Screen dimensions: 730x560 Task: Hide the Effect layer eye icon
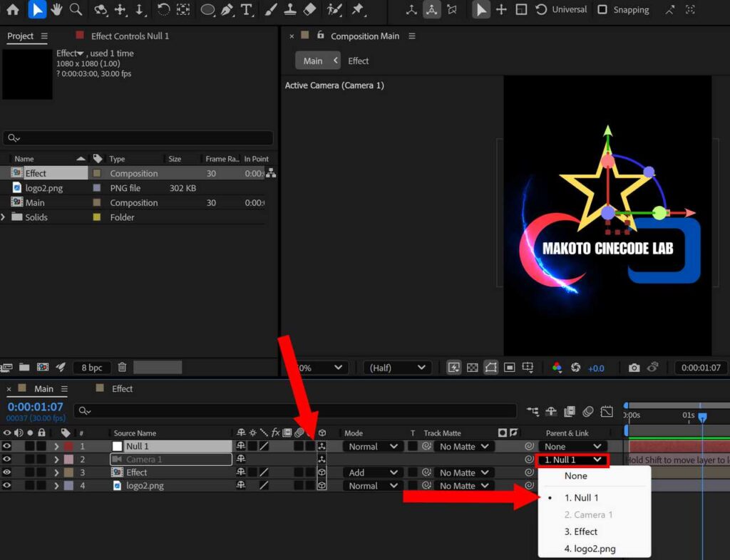point(6,472)
